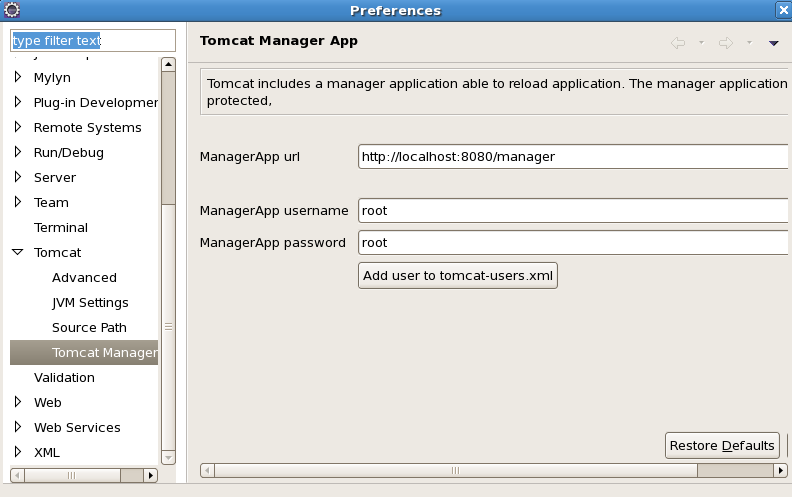Open Tomcat JVM Settings page
This screenshot has height=497, width=792.
[x=90, y=303]
